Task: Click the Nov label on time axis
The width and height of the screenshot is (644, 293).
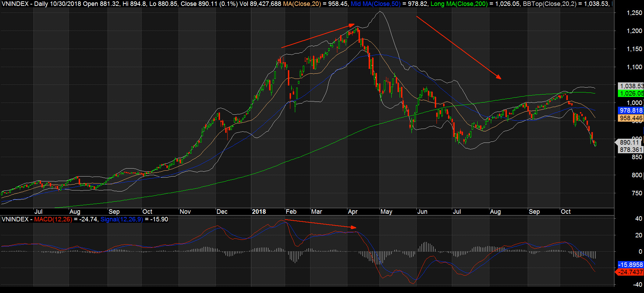Action: (x=185, y=212)
